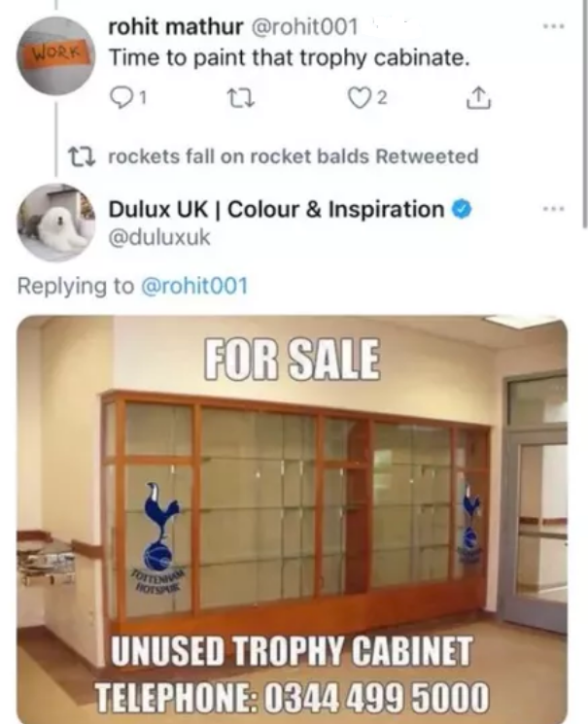Open 'rockets fall on rocket balds Retweeted' label
The width and height of the screenshot is (588, 724).
[294, 156]
